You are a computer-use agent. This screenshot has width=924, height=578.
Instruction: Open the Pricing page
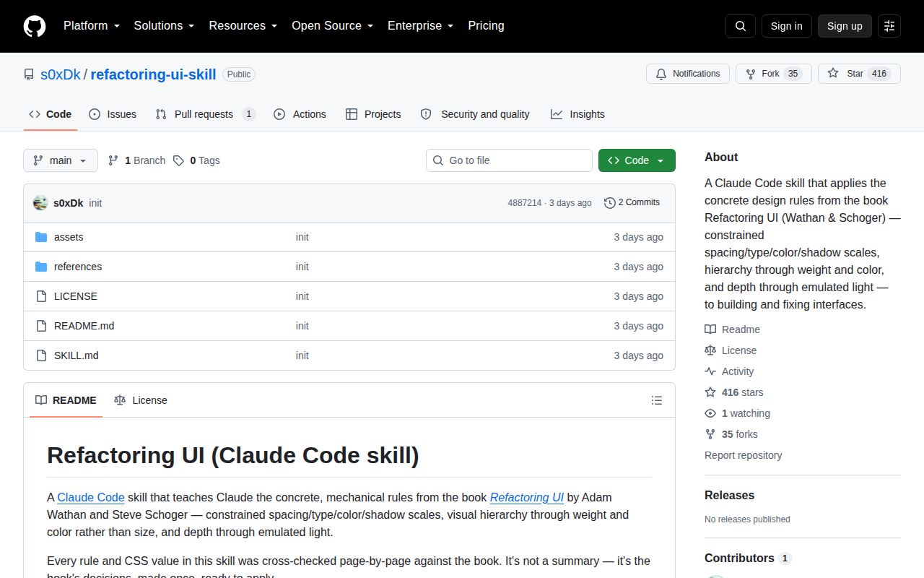(x=486, y=26)
